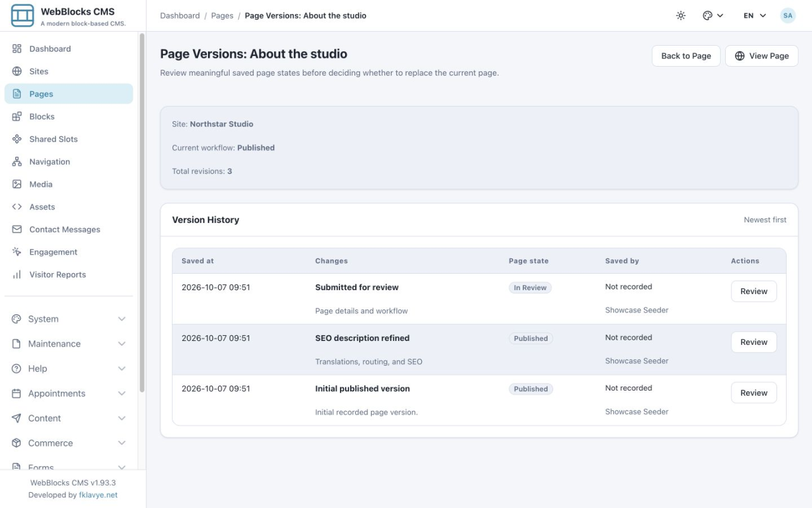Open Media in the sidebar
This screenshot has height=508, width=812.
69,184
